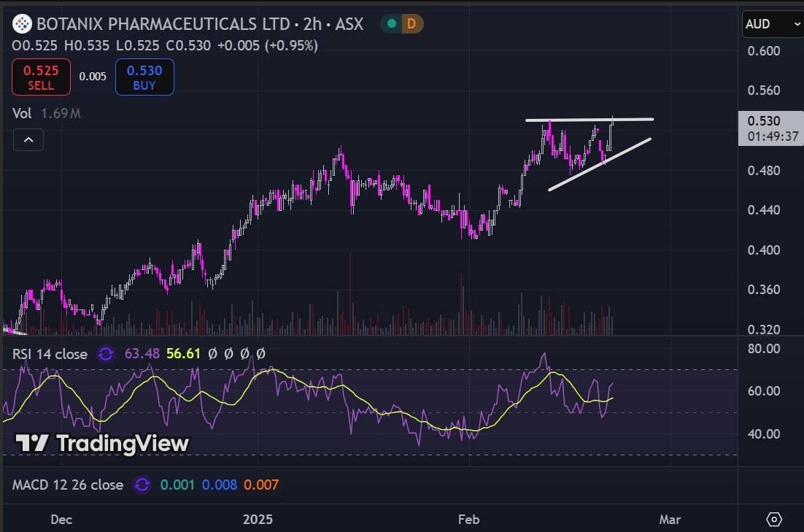Viewport: 804px width, 532px height.
Task: Click the RSI value 63.48
Action: coord(142,353)
